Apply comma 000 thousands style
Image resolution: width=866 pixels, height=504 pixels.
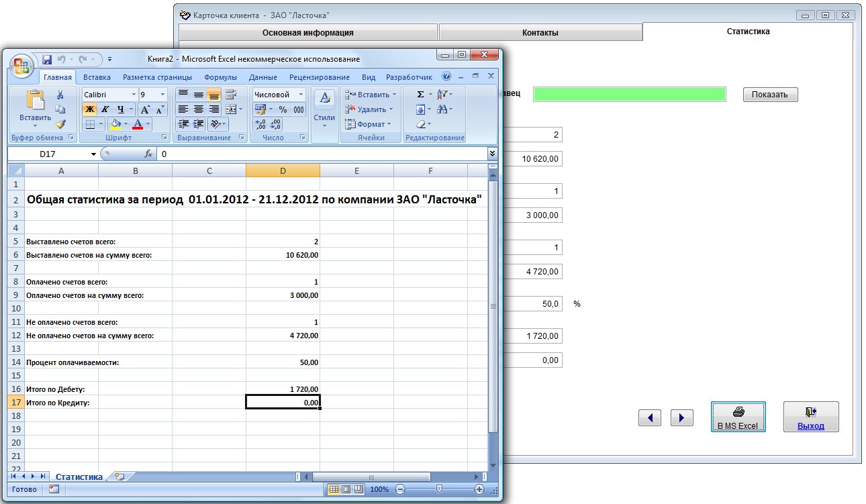pos(298,109)
